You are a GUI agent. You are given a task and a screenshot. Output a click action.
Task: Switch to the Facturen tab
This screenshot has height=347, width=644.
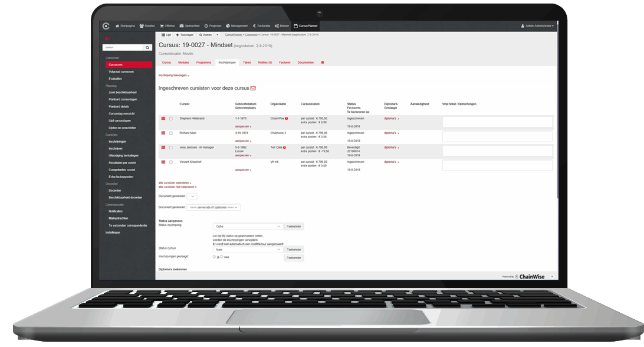point(285,62)
